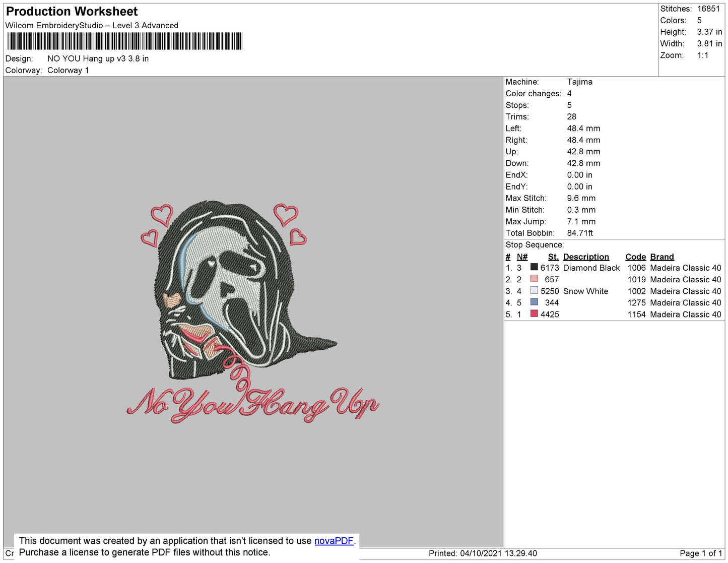This screenshot has height=563, width=728.
Task: Click the large top-left heart in design
Action: click(162, 215)
